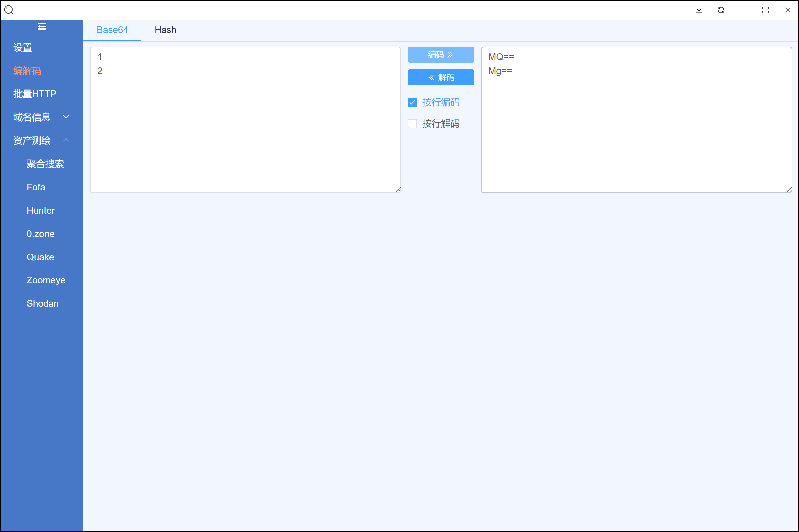This screenshot has width=799, height=532.
Task: Open the Shodan menu entry
Action: (42, 304)
